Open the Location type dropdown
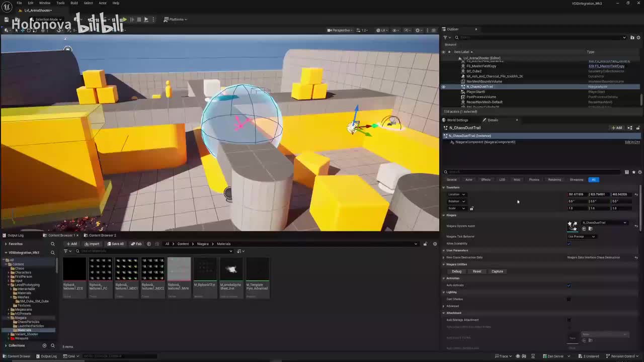 [x=457, y=195]
